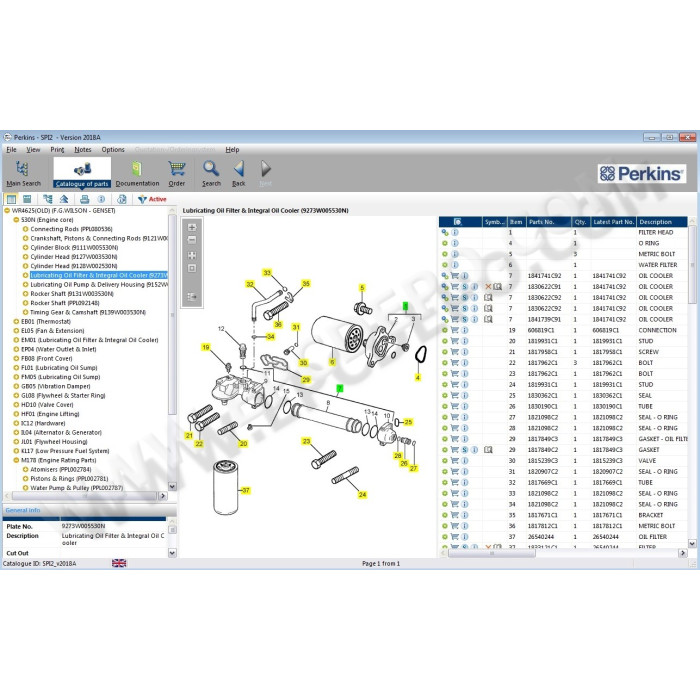Open note icon for part 1841739C91
The height and width of the screenshot is (700, 700).
coord(488,319)
